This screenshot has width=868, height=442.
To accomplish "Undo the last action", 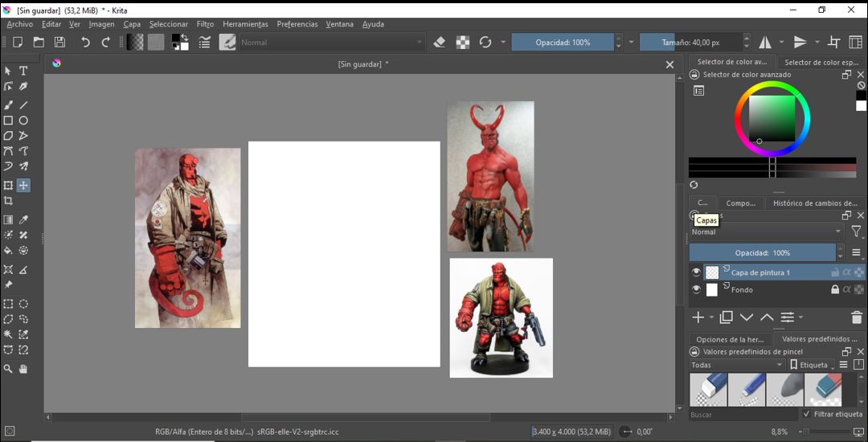I will (x=84, y=42).
